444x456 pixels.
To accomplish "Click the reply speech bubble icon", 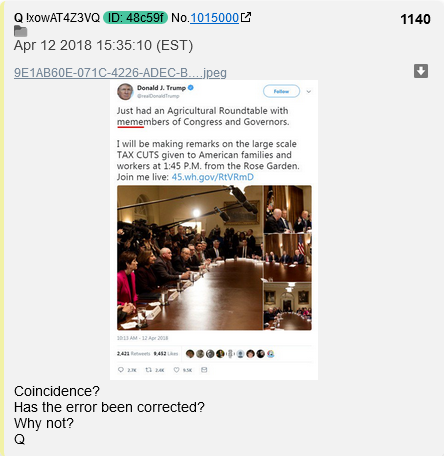I will click(121, 370).
